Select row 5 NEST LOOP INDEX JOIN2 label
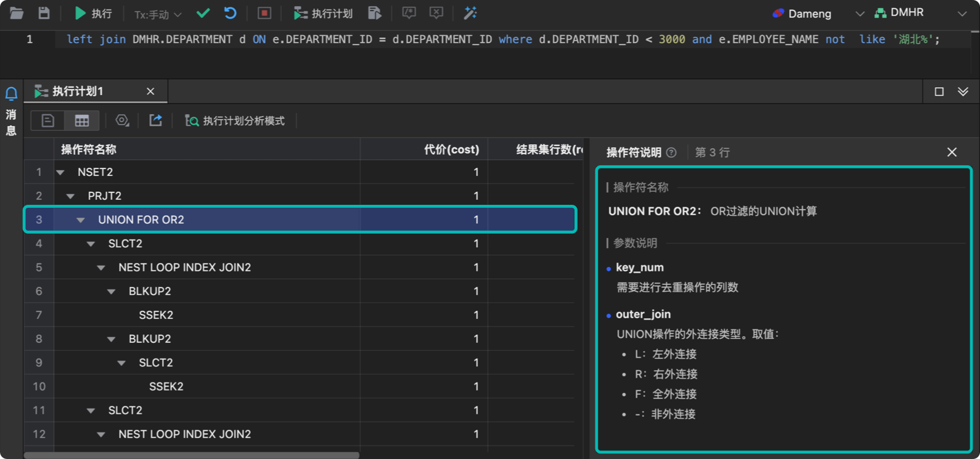This screenshot has width=980, height=459. pos(185,268)
